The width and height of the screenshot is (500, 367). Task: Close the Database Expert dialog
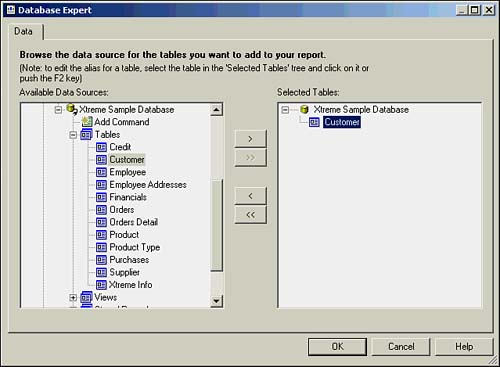click(488, 10)
